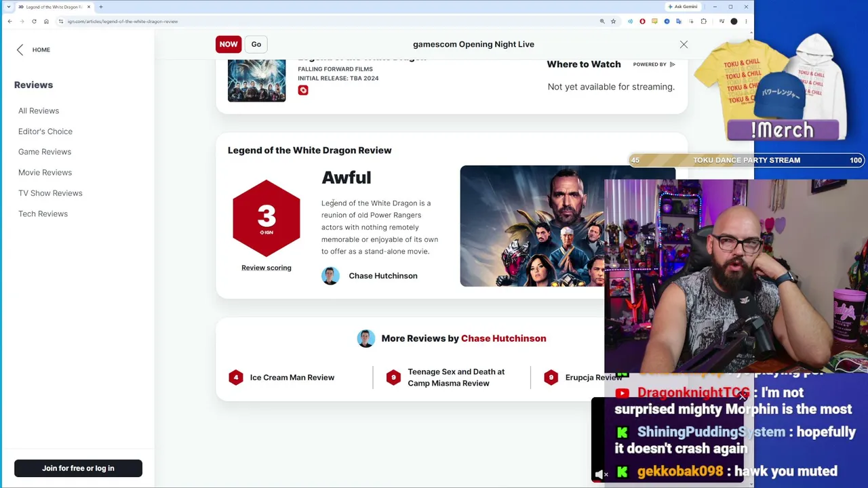Open Chase Hutchinson author name under review
The width and height of the screenshot is (868, 488).
(383, 276)
